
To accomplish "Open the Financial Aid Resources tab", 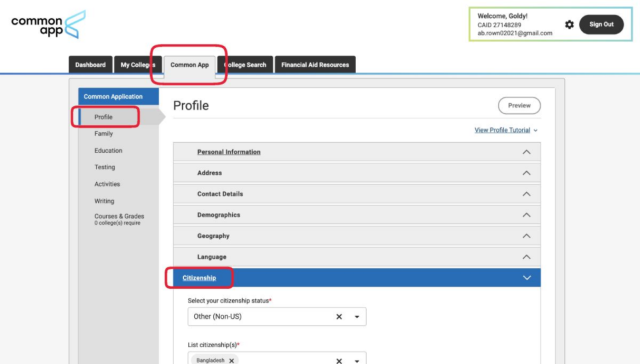I will tap(315, 65).
